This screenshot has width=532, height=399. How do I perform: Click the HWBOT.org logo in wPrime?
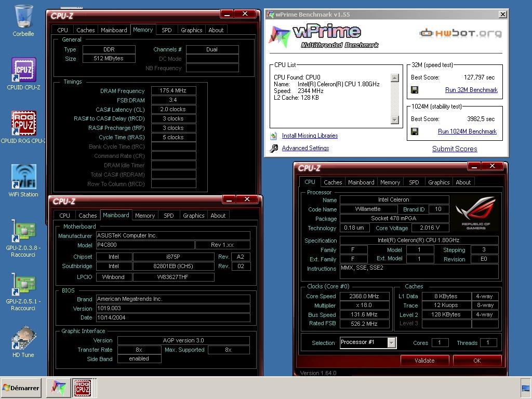[460, 33]
